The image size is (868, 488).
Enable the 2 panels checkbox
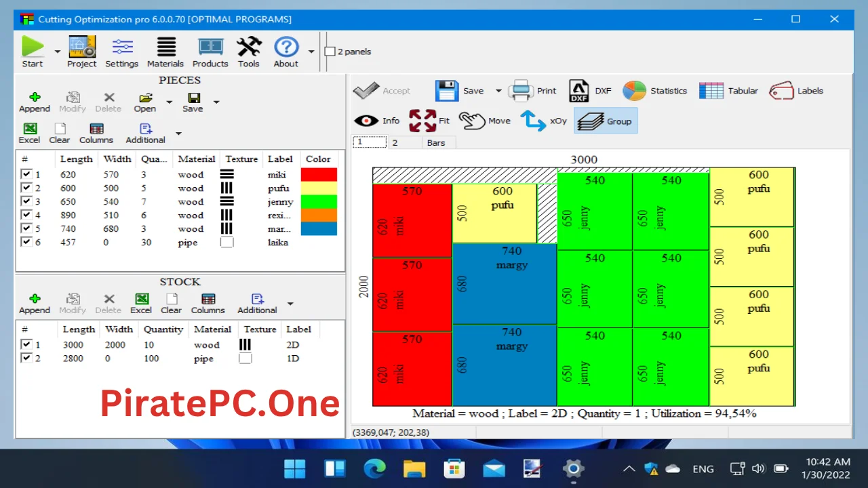(330, 52)
